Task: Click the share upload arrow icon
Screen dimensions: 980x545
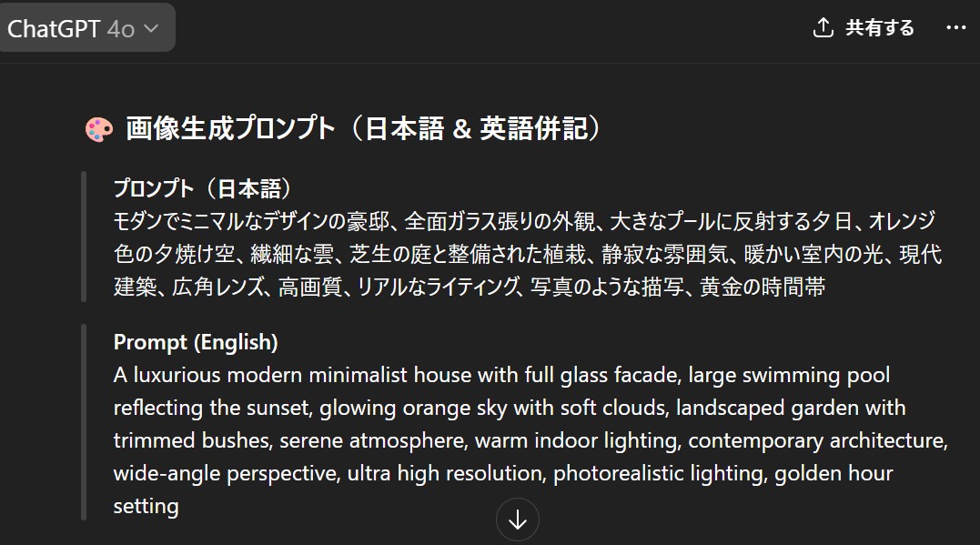Action: 823,27
